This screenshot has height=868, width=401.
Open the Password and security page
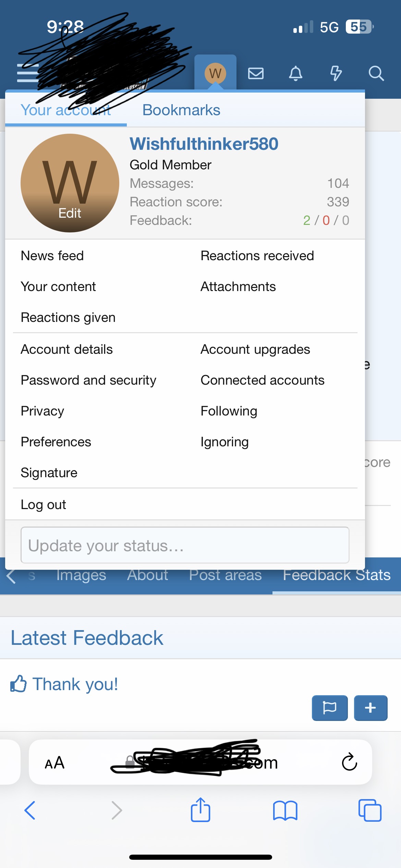pyautogui.click(x=88, y=380)
